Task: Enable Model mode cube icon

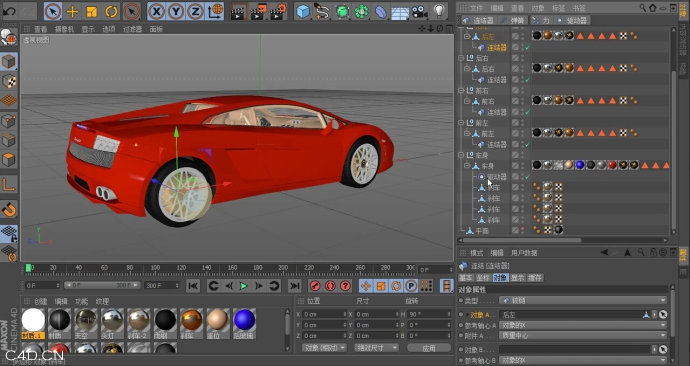Action: click(9, 62)
